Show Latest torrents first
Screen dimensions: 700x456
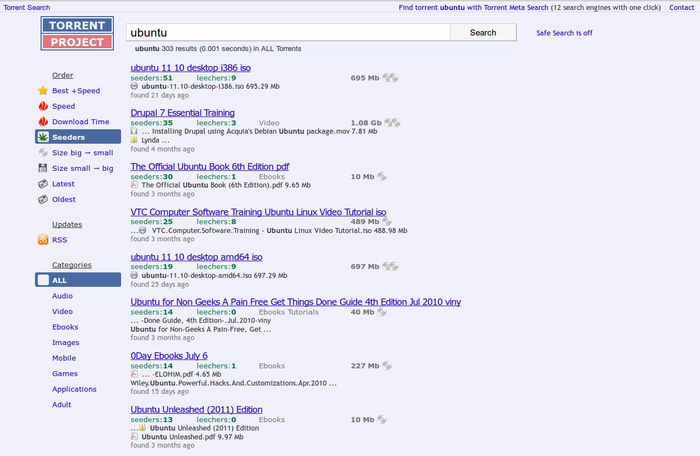pyautogui.click(x=63, y=184)
